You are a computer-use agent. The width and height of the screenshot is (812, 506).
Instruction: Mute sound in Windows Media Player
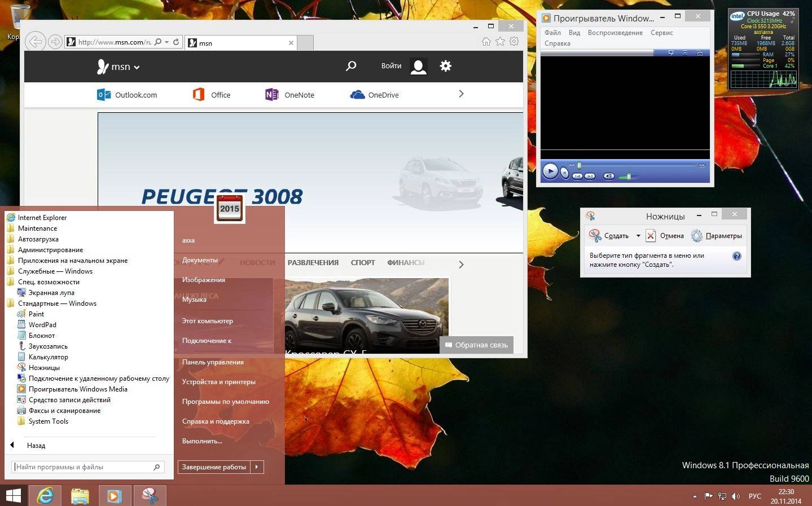(x=609, y=176)
